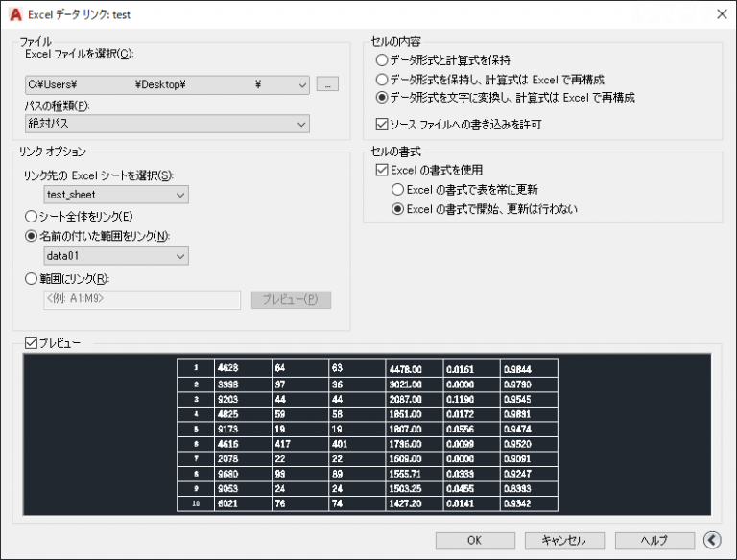Click the browse (...) button for Excel file
Image resolution: width=737 pixels, height=560 pixels.
click(327, 84)
